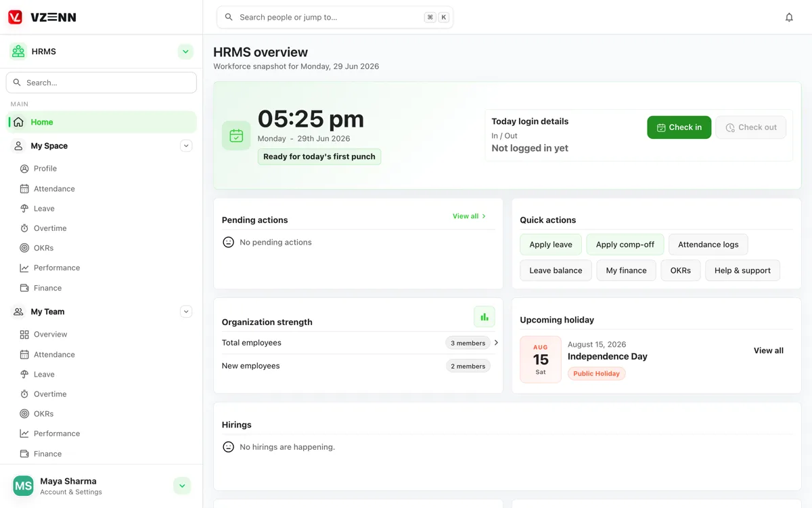Screen dimensions: 812x508
Task: Expand Total employees row arrow
Action: (x=496, y=343)
